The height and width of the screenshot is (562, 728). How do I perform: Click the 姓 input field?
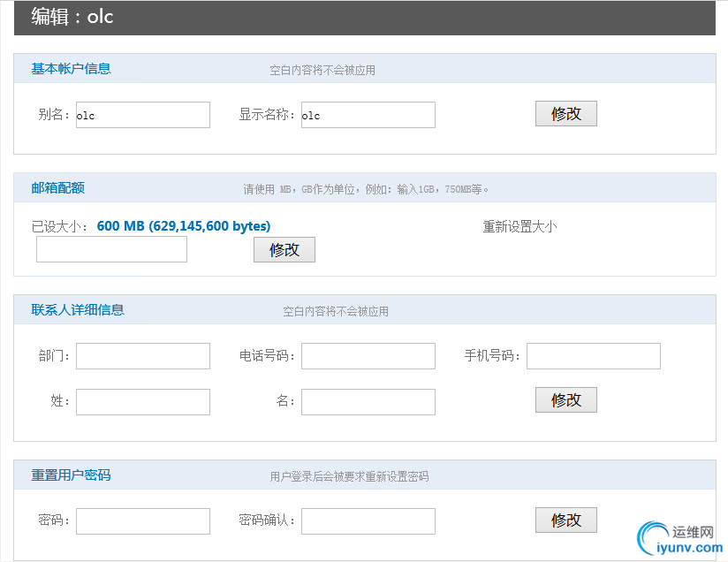click(143, 402)
